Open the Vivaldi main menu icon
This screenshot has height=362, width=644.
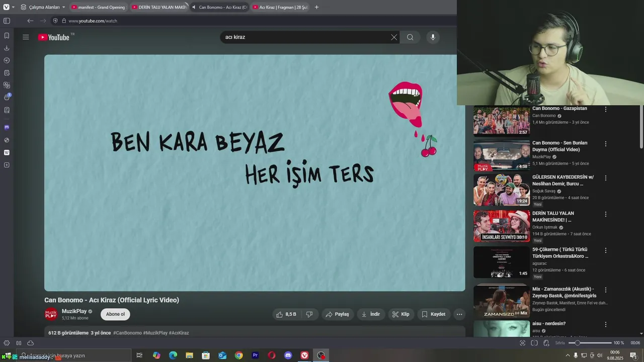click(x=6, y=7)
